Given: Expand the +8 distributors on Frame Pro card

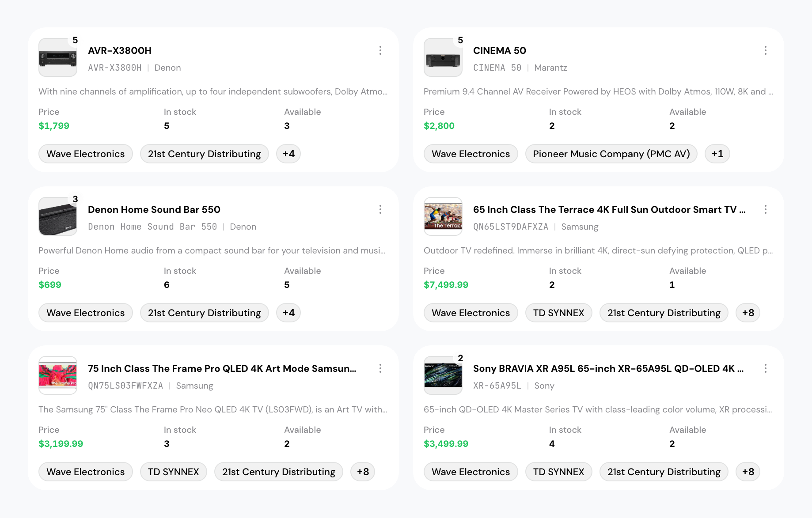Looking at the screenshot, I should pyautogui.click(x=363, y=472).
